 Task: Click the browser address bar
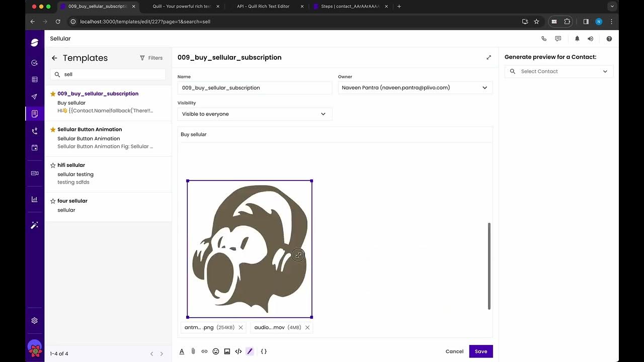[297, 22]
